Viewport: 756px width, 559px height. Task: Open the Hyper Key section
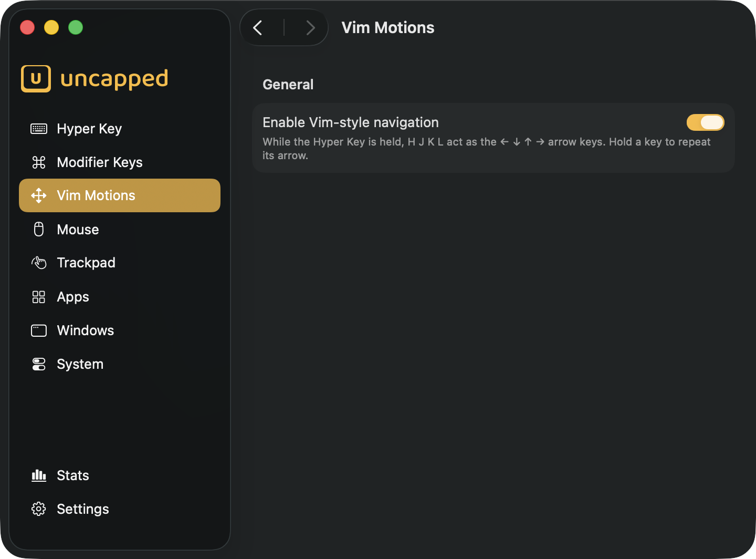coord(120,129)
